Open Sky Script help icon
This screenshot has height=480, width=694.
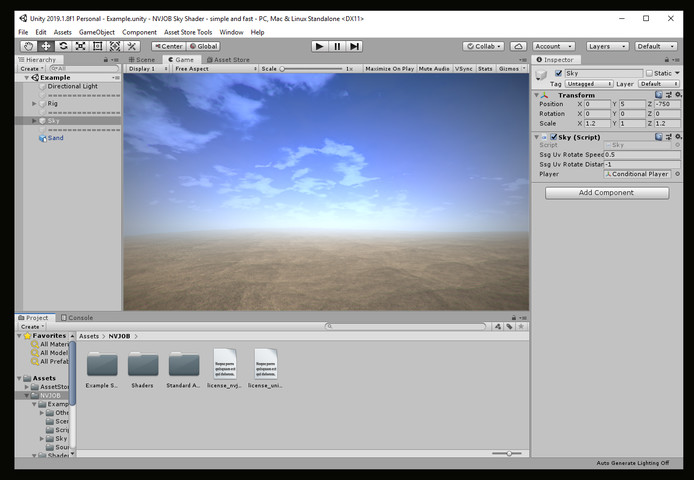click(659, 137)
